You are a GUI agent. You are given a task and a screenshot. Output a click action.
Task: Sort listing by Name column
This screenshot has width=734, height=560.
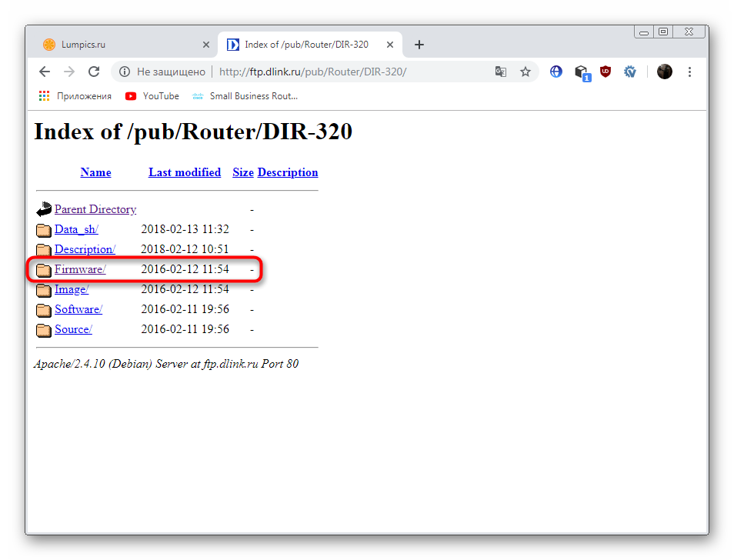tap(95, 172)
